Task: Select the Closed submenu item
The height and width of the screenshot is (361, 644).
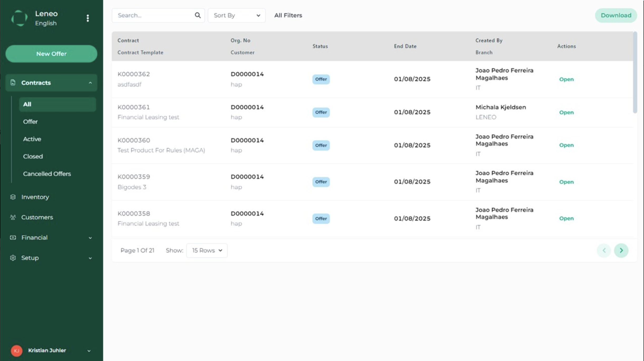Action: tap(33, 157)
